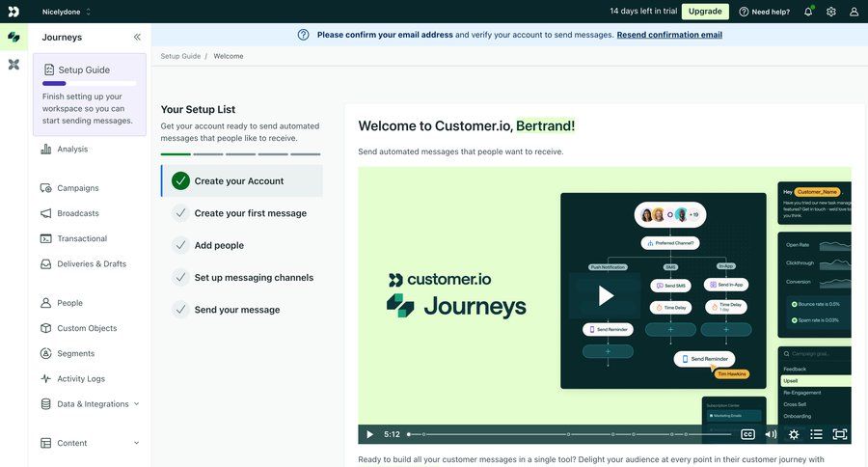Open Custom Objects in sidebar
Image resolution: width=868 pixels, height=467 pixels.
(87, 328)
